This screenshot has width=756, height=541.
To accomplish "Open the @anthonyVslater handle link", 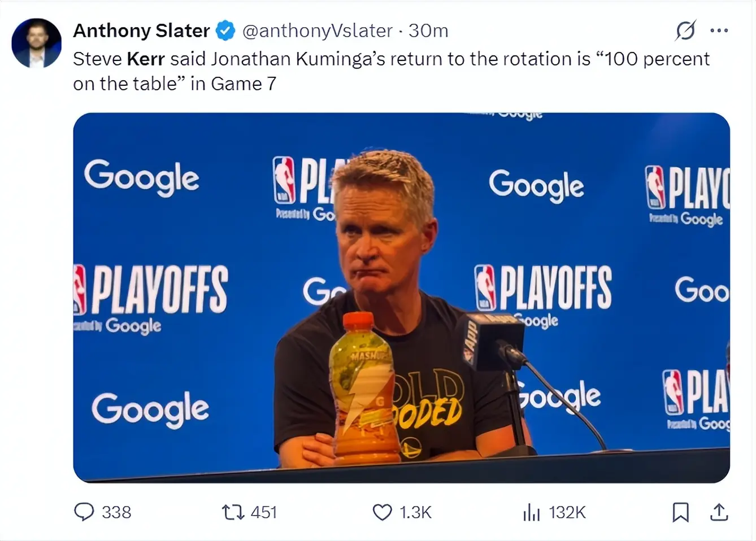I will tap(317, 30).
